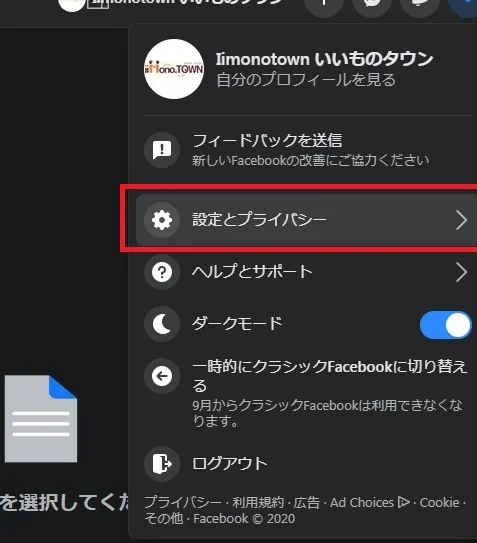Toggle the ダークモード switch off

tap(445, 325)
